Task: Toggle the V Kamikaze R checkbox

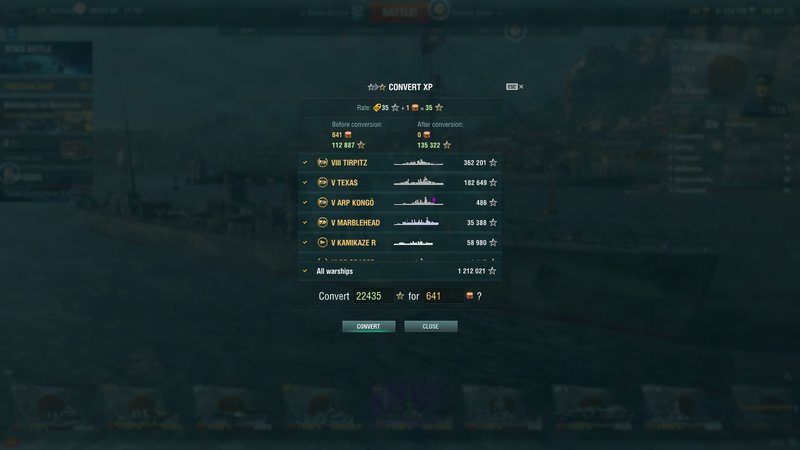Action: click(305, 242)
